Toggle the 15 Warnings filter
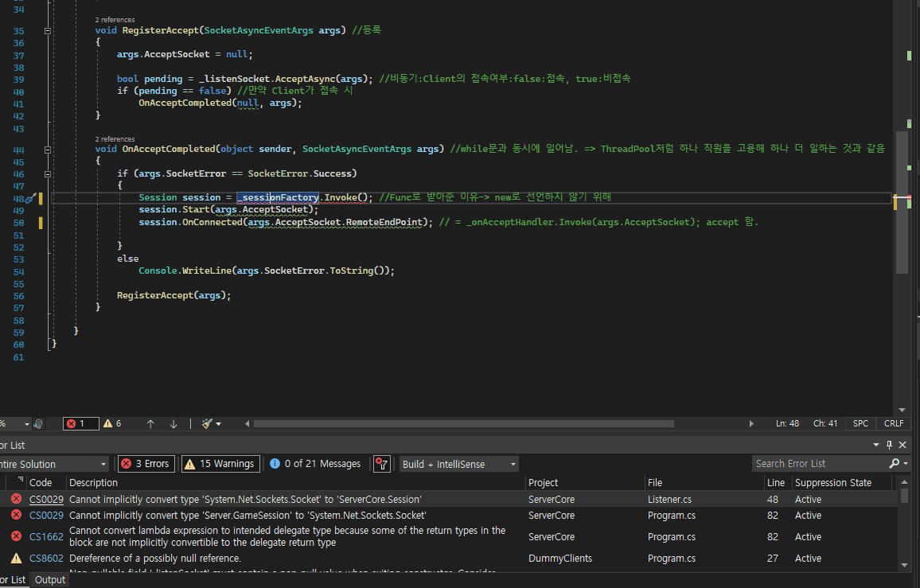This screenshot has height=588, width=920. 220,464
